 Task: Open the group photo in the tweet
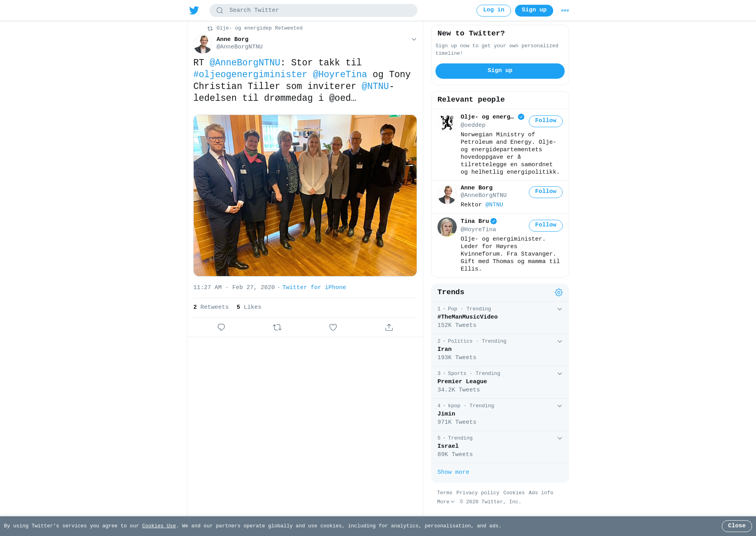click(305, 195)
